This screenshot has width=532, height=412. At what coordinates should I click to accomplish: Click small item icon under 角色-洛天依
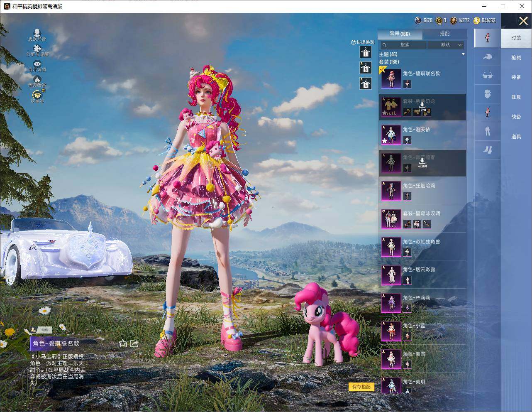[407, 140]
